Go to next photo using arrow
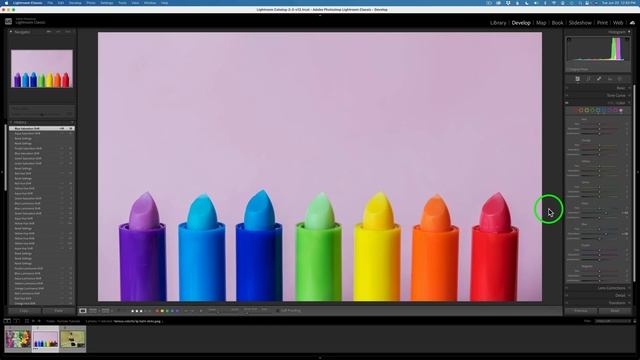The image size is (640, 360). pos(193,311)
